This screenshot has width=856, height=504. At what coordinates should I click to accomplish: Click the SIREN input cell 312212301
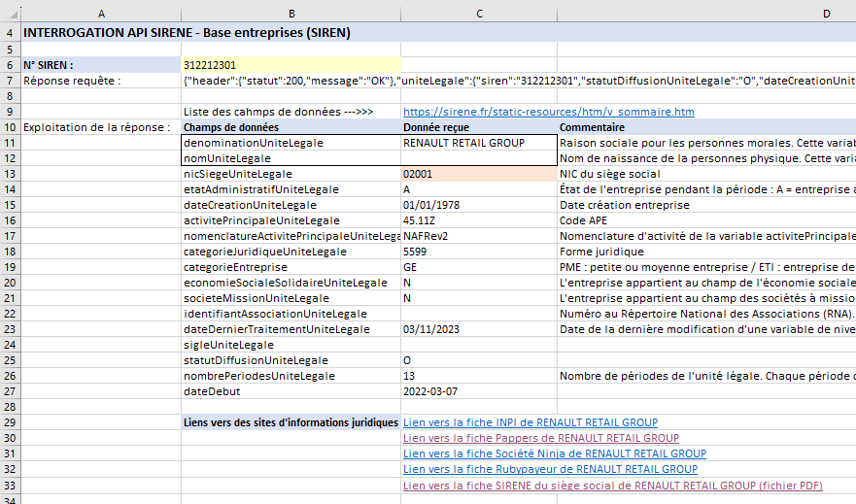click(x=291, y=65)
